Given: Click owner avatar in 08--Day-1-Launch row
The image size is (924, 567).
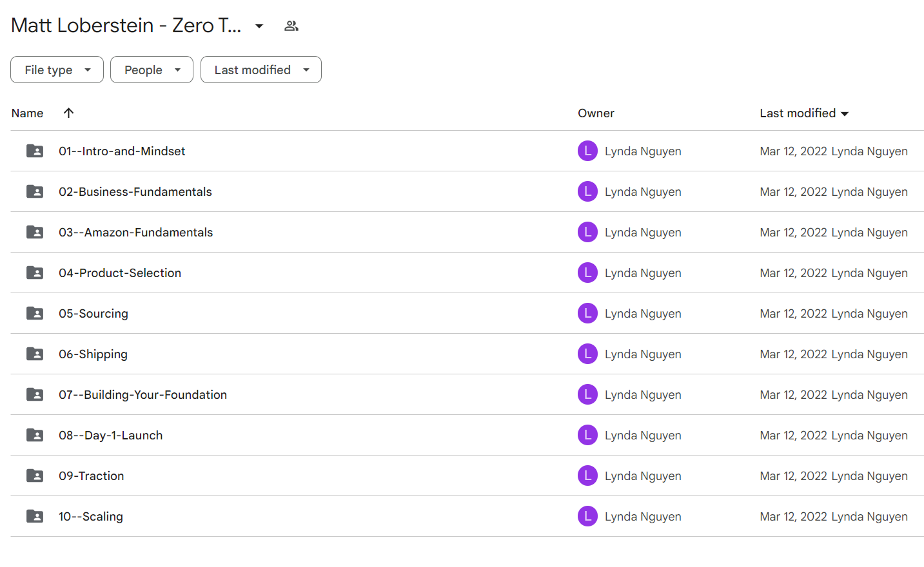Looking at the screenshot, I should pos(587,435).
